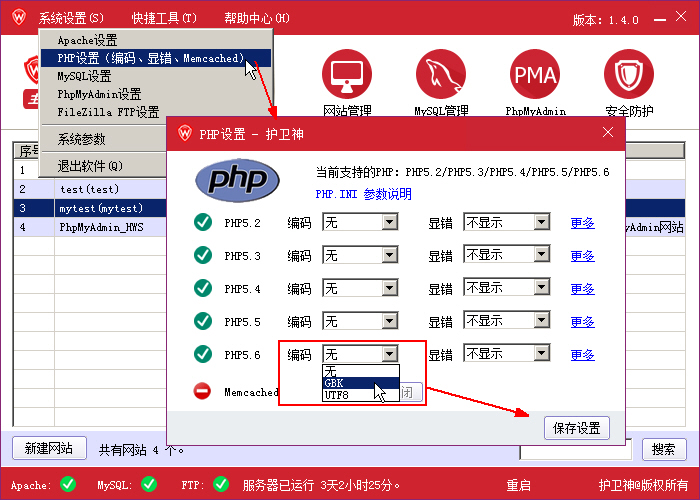
Task: Select the test(test) website row
Action: [90, 189]
